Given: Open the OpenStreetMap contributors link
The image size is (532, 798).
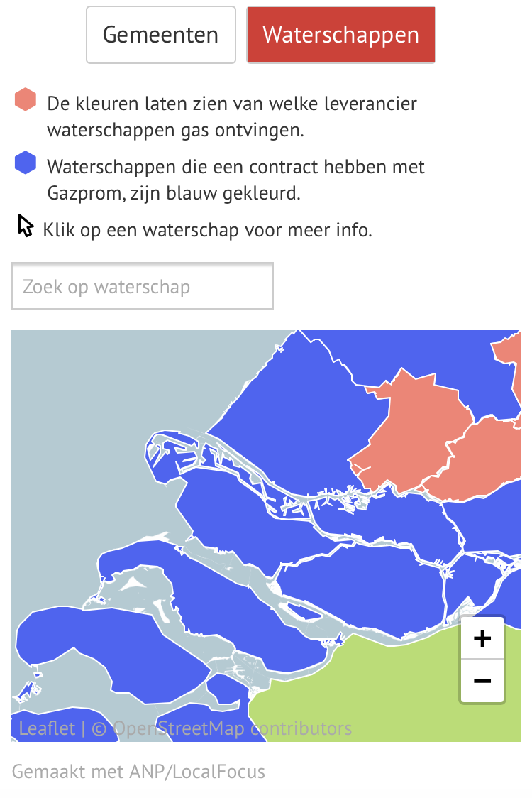Looking at the screenshot, I should pyautogui.click(x=232, y=728).
